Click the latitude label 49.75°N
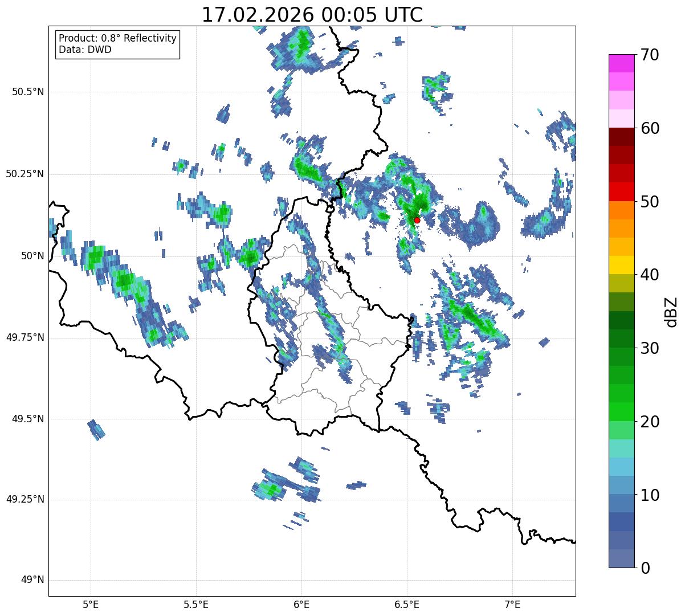 [x=25, y=337]
